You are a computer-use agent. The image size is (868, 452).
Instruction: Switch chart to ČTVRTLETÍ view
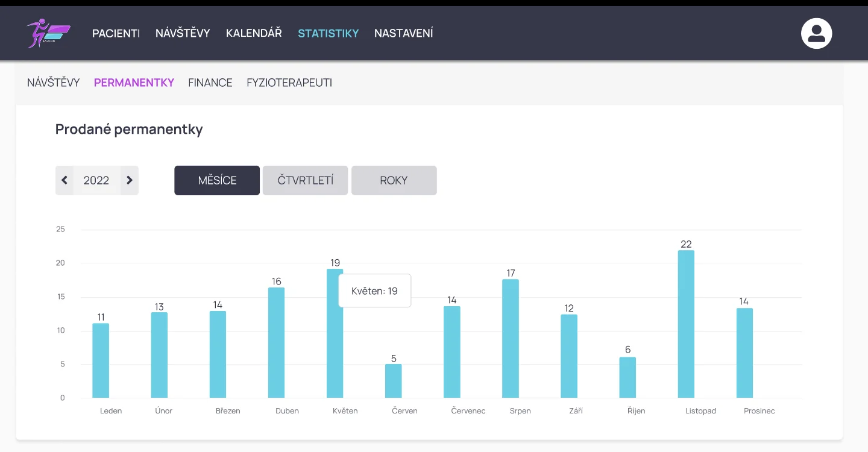pos(305,180)
